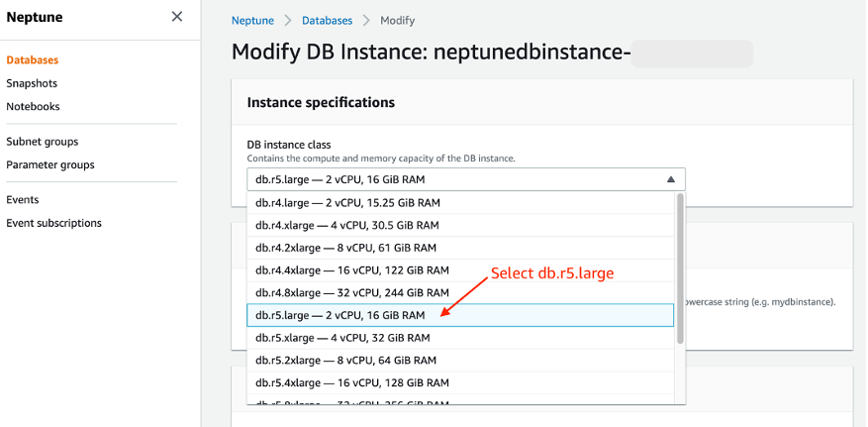The image size is (868, 427).
Task: Go to the Notebooks page
Action: 33,106
